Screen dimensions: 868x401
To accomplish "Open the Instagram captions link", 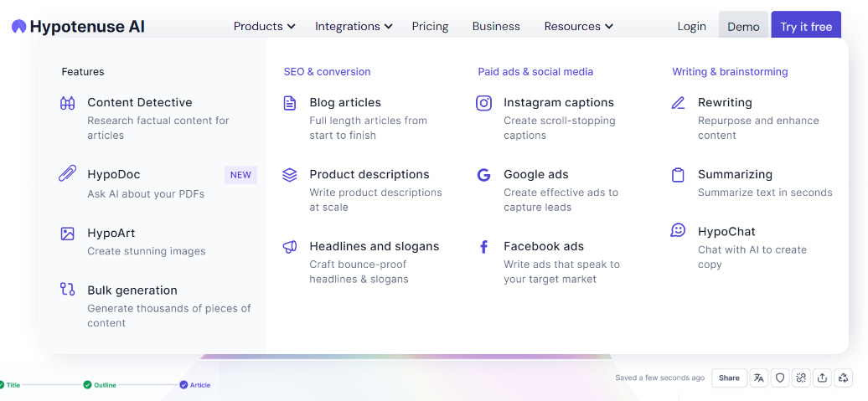I will (x=559, y=102).
